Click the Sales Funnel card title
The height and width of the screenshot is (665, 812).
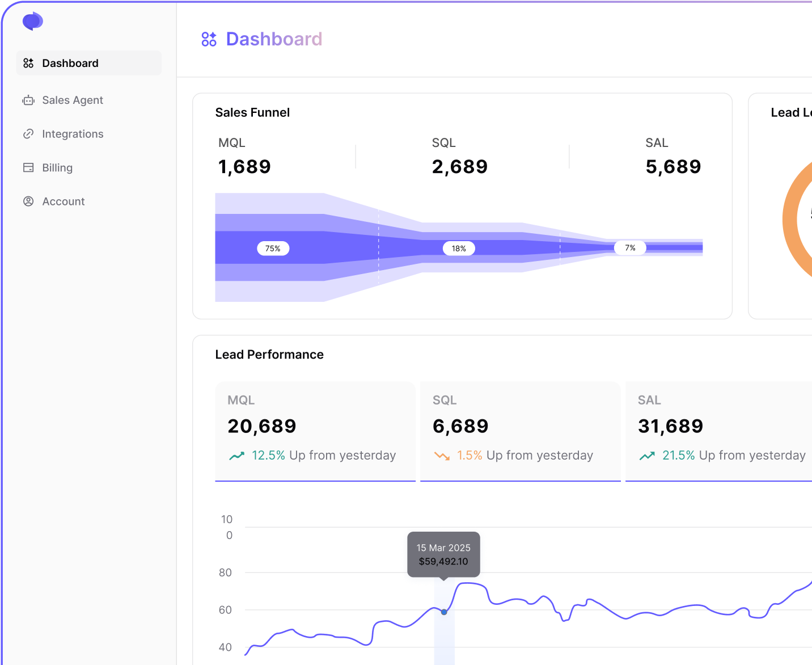252,112
